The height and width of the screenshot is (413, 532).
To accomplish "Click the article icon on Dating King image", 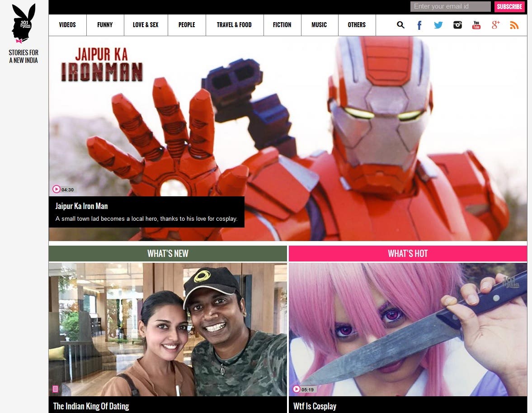I will point(55,389).
